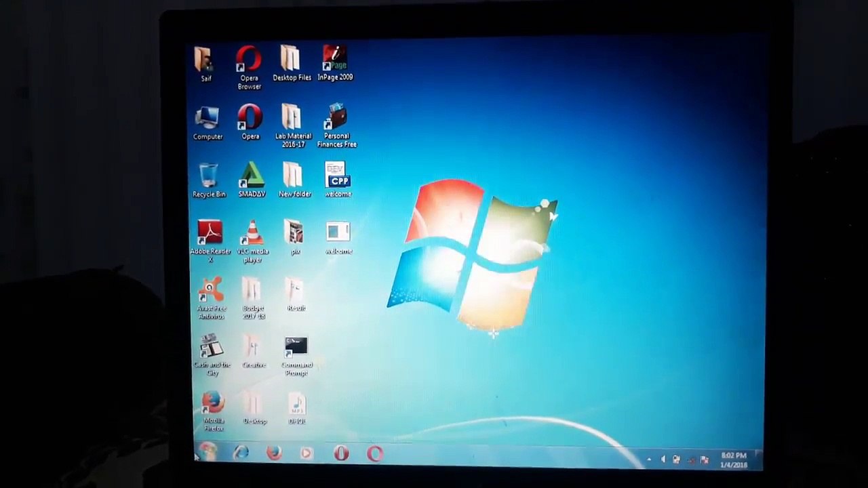
Task: Open the Recycle Bin
Action: point(209,180)
